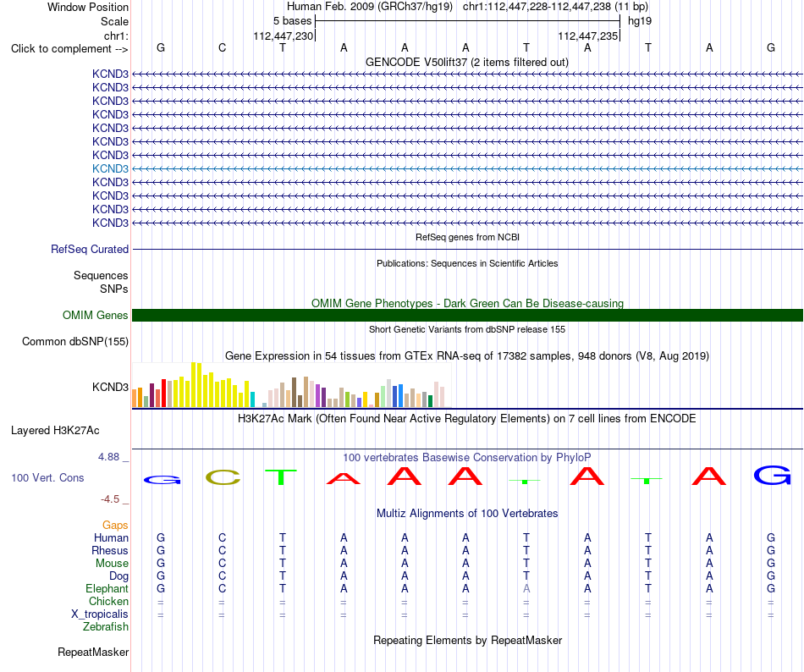Click the orange Gaps label

click(115, 525)
